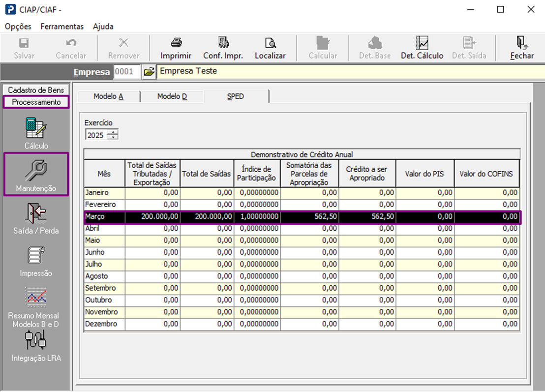Select the Cálculo calculator icon
The image size is (545, 392).
36,128
